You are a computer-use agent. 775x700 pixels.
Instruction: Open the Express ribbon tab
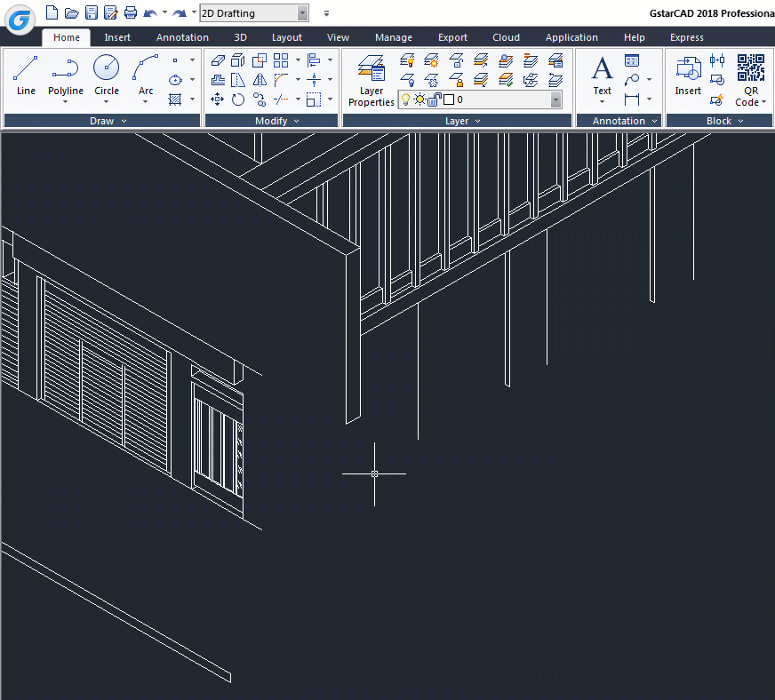pyautogui.click(x=686, y=37)
